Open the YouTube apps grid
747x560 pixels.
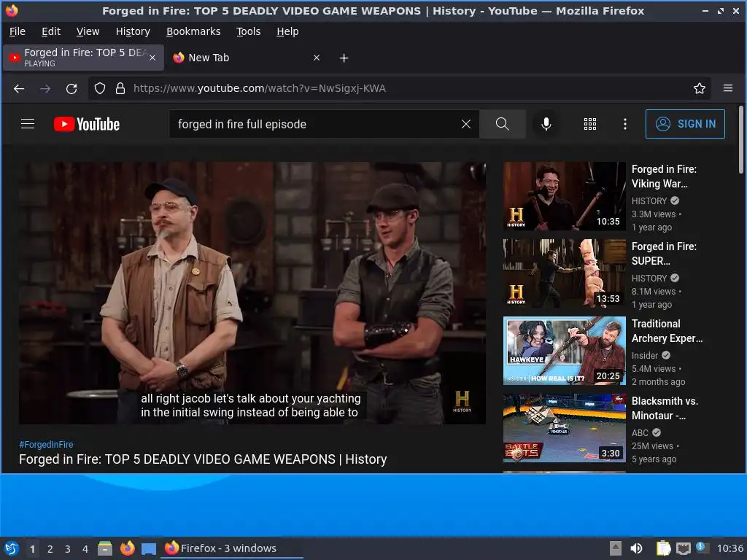coord(589,124)
